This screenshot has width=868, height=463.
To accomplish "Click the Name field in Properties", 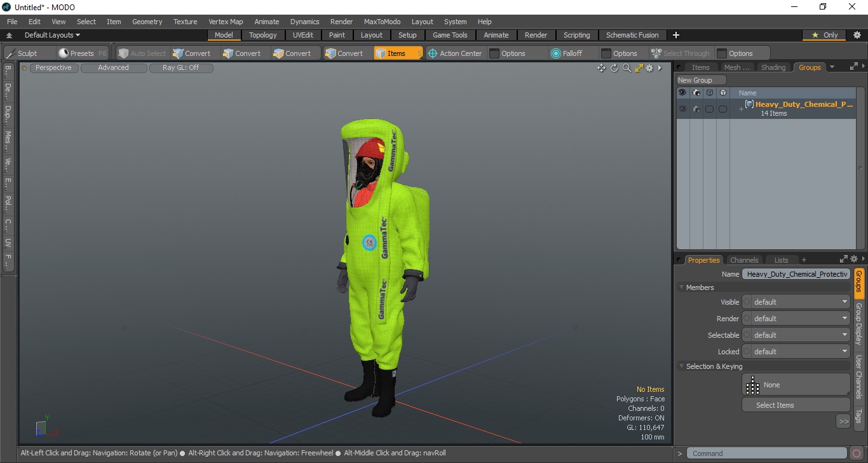I will [796, 274].
